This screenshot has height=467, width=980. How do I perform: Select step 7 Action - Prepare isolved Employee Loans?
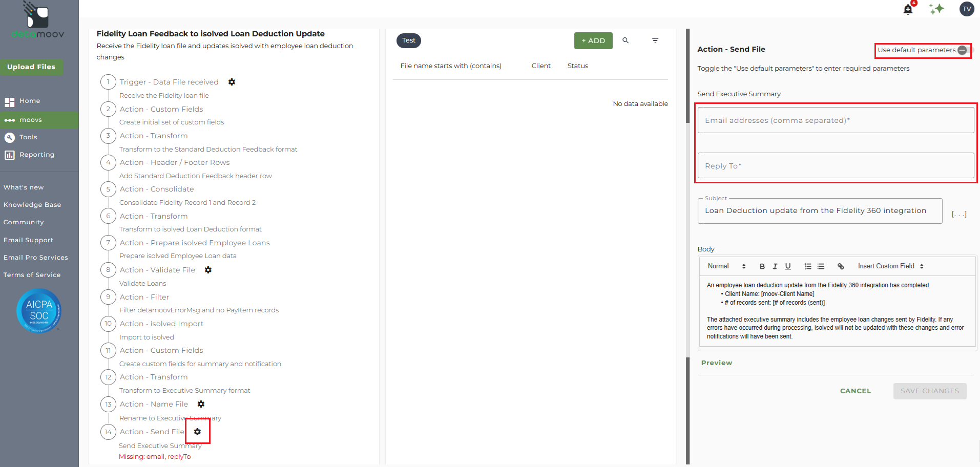click(195, 243)
